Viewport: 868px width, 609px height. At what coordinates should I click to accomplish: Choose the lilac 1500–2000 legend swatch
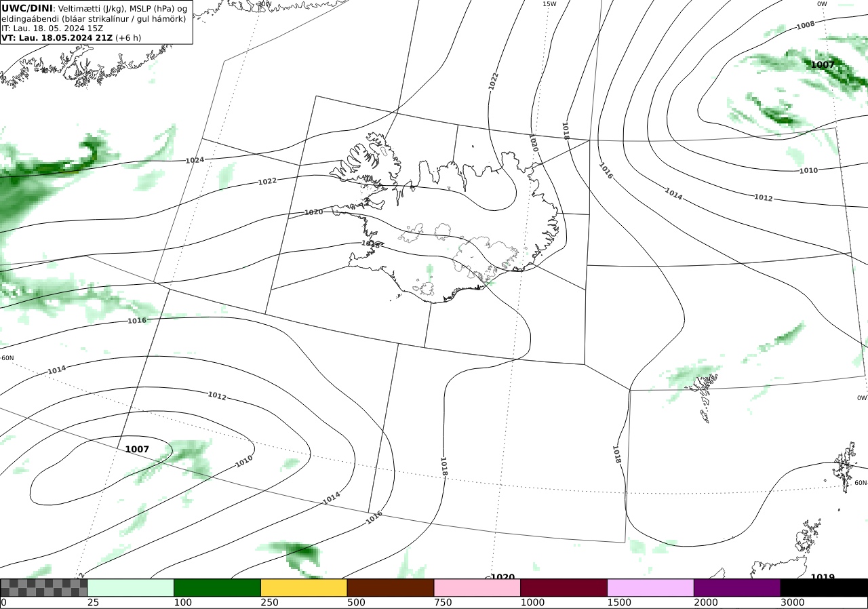click(x=651, y=587)
